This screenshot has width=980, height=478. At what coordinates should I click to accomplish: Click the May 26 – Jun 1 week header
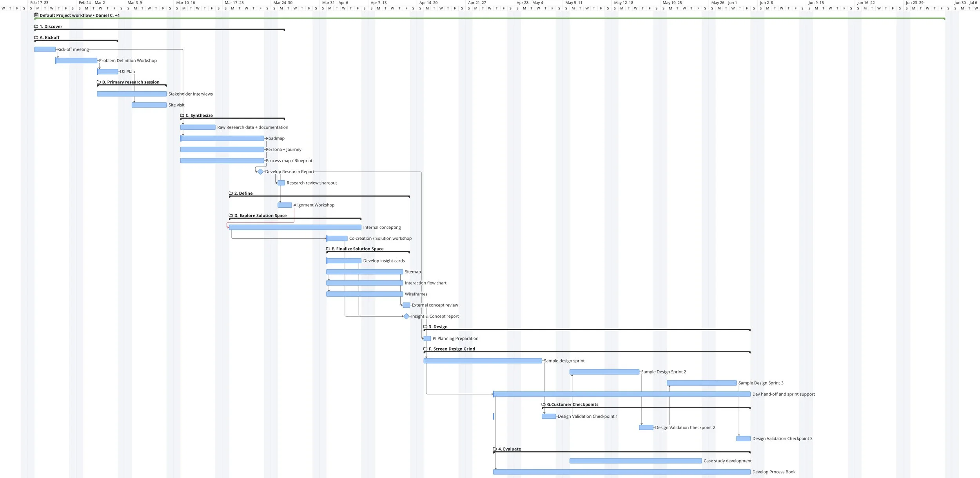(724, 3)
